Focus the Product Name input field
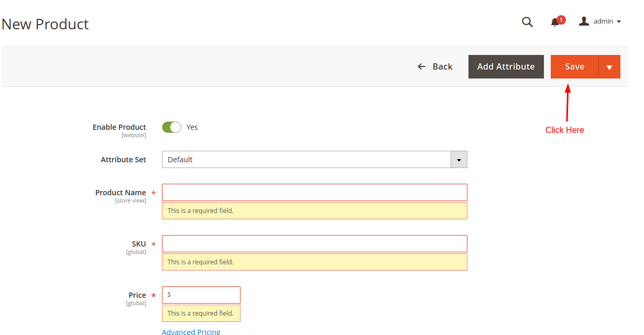Image resolution: width=644 pixels, height=335 pixels. click(x=314, y=192)
